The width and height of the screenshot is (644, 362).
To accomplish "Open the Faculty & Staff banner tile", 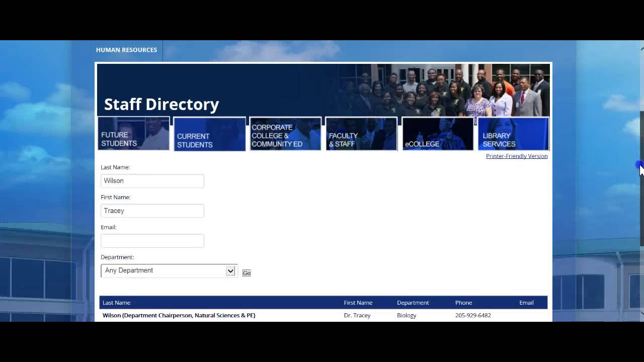I will 361,134.
